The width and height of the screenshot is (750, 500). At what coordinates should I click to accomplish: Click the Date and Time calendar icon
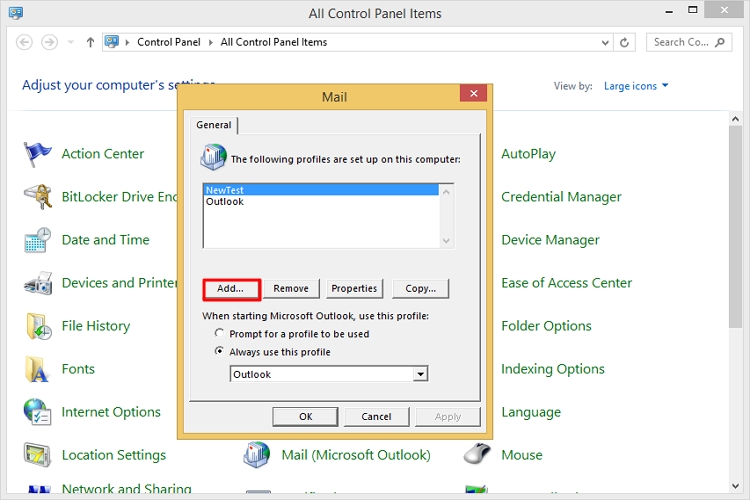tap(38, 240)
